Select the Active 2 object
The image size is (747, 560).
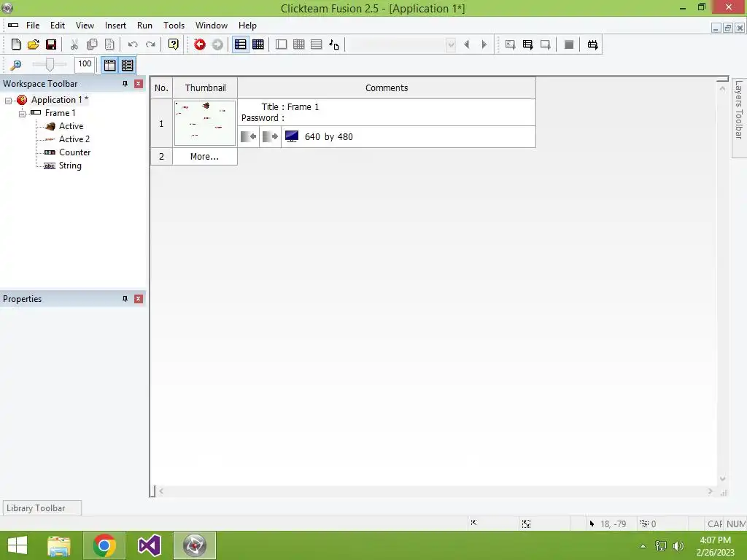click(x=74, y=139)
